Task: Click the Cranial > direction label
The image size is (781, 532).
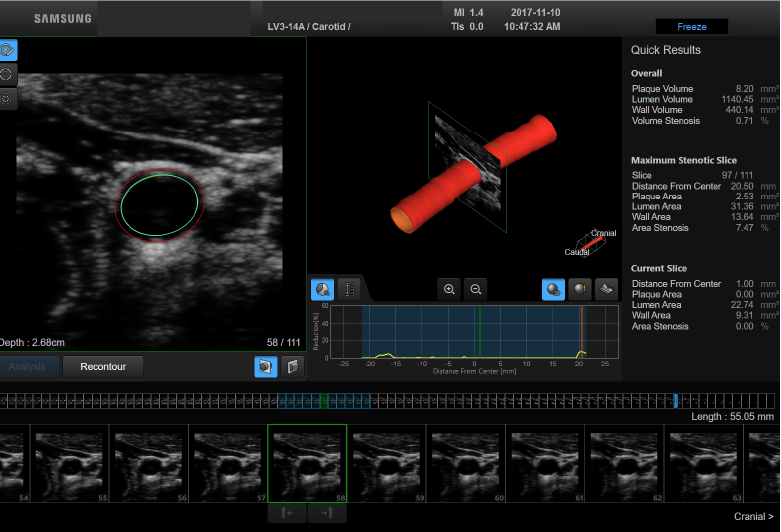Action: pos(754,517)
